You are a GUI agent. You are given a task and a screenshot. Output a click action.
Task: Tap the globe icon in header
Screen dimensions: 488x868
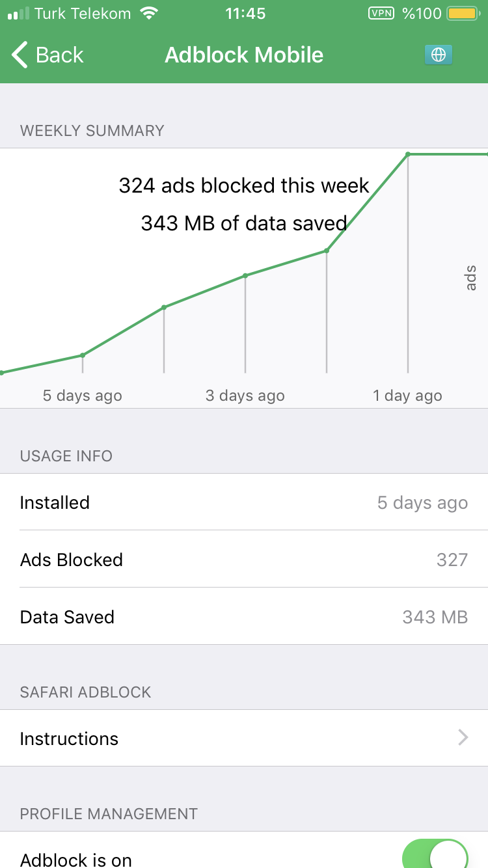439,55
